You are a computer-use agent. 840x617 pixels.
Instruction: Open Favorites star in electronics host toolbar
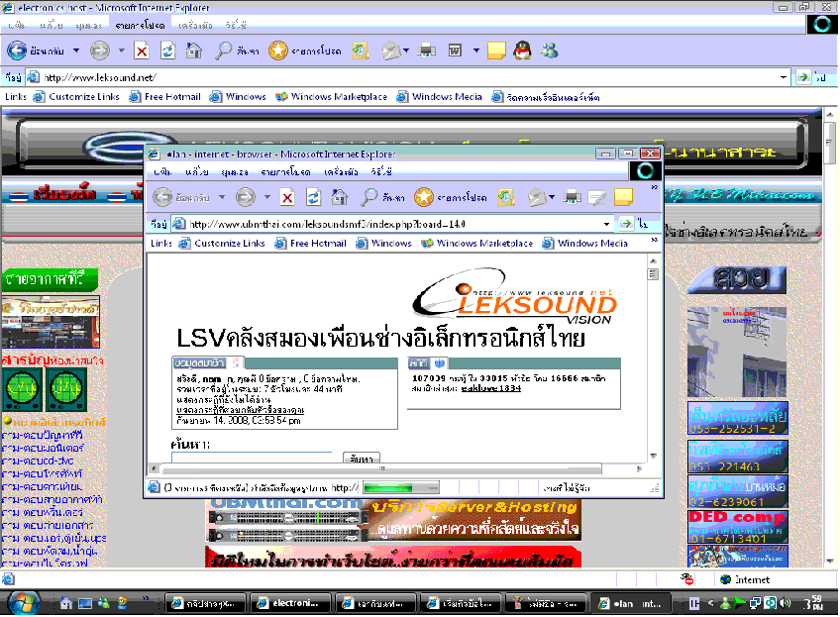(278, 51)
